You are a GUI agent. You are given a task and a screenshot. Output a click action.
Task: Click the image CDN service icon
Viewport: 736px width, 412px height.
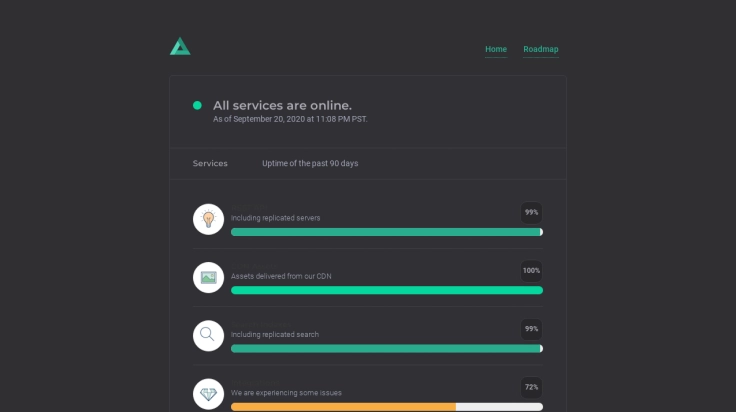pyautogui.click(x=208, y=277)
